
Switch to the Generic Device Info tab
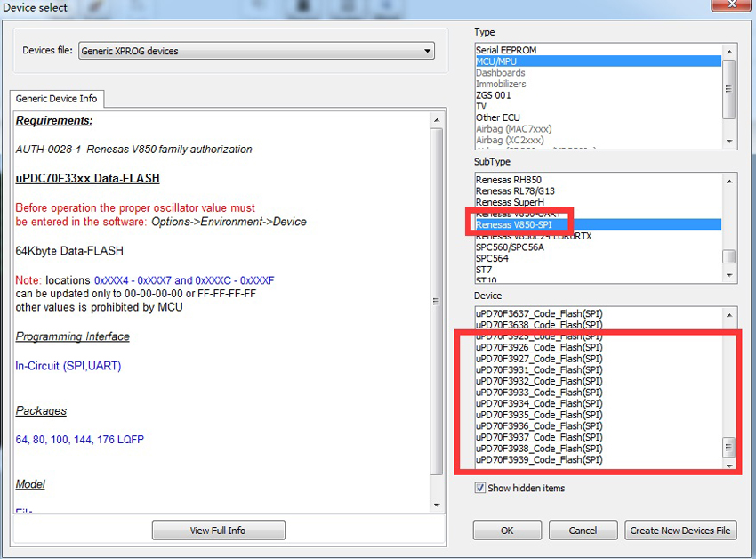[56, 99]
